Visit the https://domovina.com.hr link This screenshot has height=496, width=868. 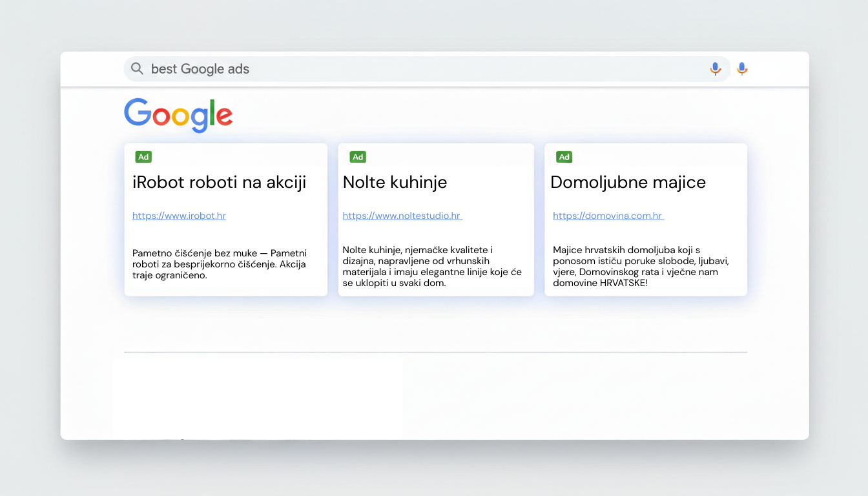608,216
